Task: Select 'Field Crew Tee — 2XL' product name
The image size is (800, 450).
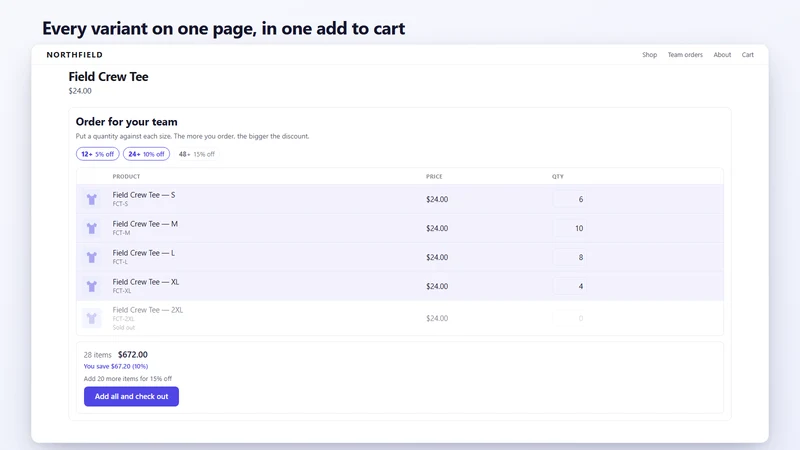Action: click(147, 310)
